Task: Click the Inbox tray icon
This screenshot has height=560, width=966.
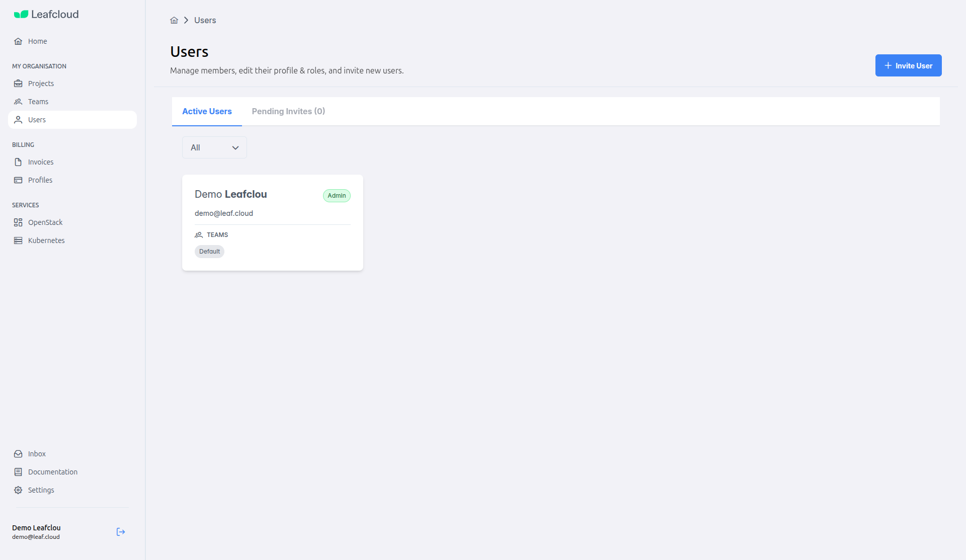Action: pyautogui.click(x=18, y=454)
